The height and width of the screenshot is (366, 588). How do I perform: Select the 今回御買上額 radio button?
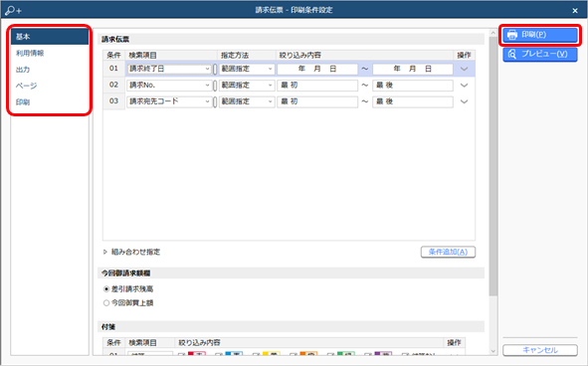[x=106, y=303]
